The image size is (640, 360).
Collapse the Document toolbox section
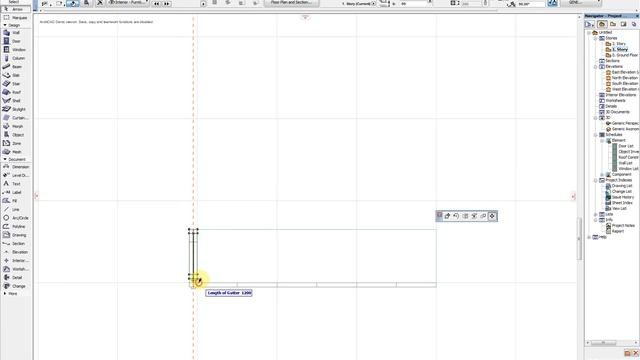coord(5,159)
